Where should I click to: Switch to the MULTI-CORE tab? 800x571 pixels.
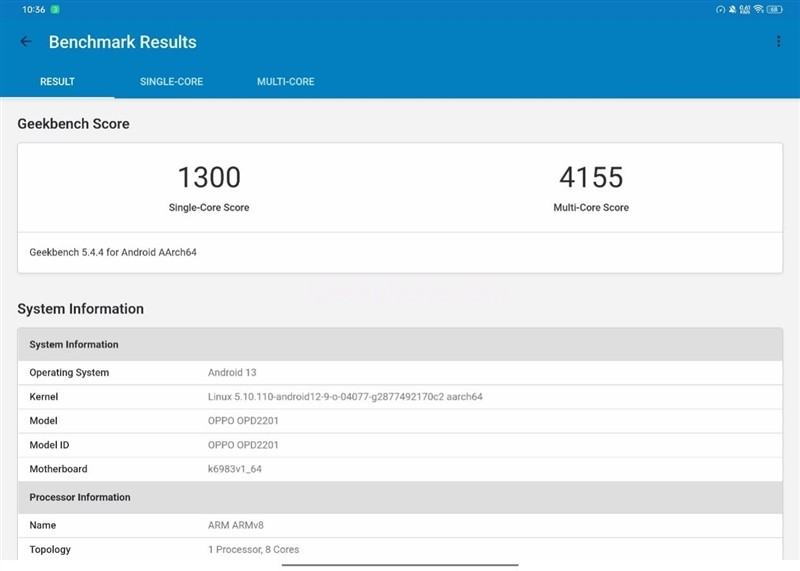point(285,82)
